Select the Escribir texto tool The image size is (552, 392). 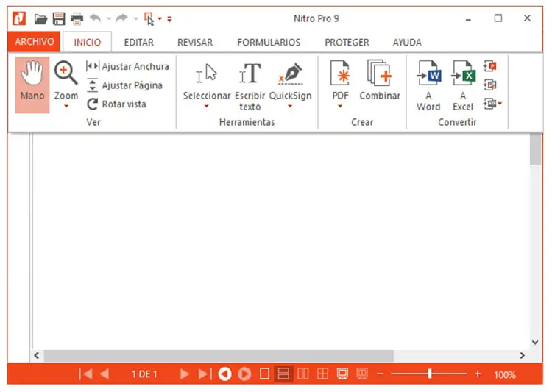tap(250, 86)
